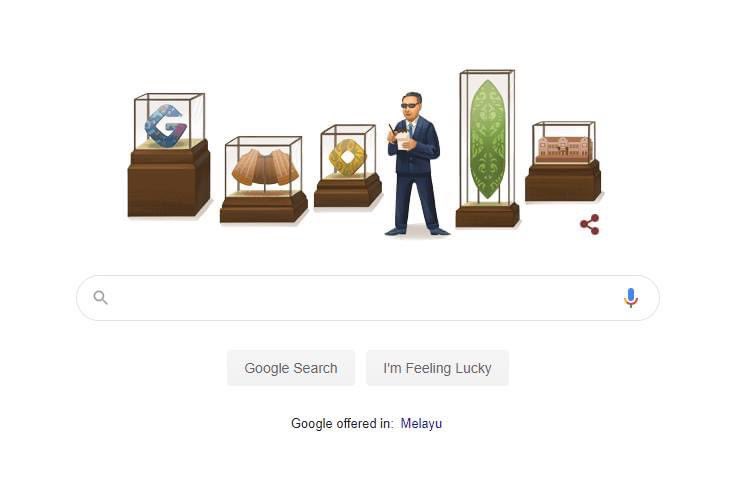This screenshot has height=484, width=745.
Task: Click the magnifying glass search icon
Action: [100, 298]
